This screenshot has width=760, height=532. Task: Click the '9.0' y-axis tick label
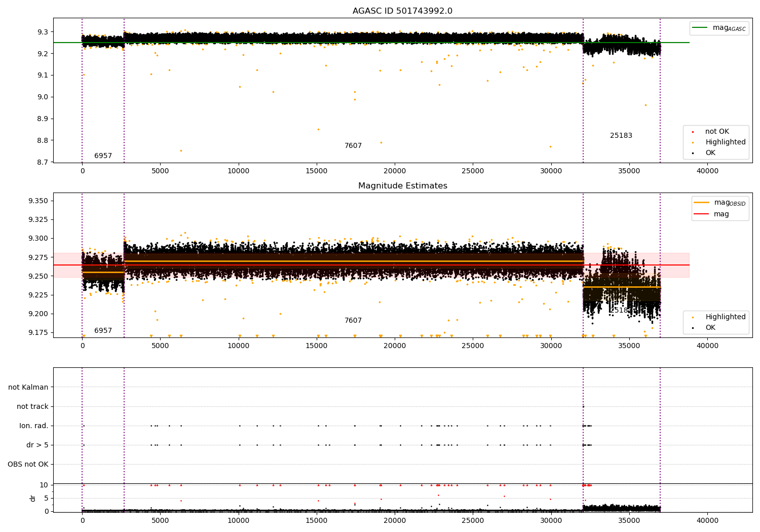[42, 97]
